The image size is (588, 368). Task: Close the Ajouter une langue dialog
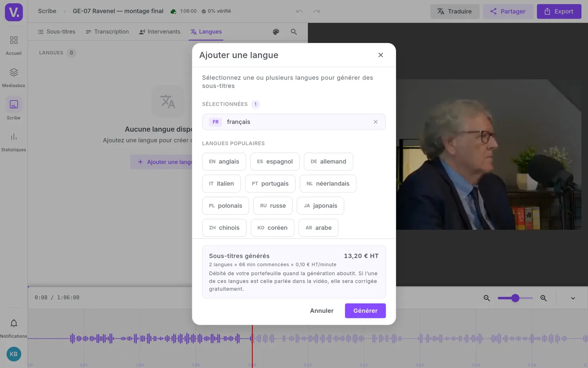[381, 55]
